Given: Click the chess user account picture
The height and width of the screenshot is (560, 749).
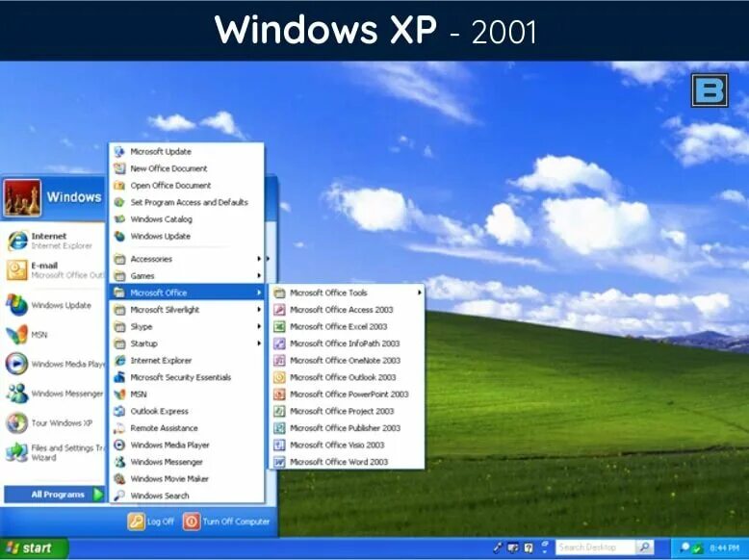Looking at the screenshot, I should click(22, 197).
